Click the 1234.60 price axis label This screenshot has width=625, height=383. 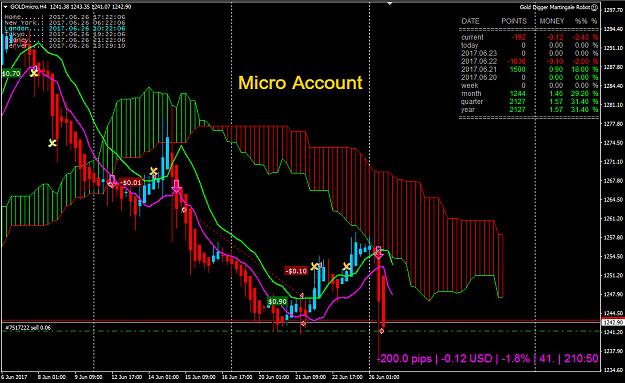click(x=613, y=370)
